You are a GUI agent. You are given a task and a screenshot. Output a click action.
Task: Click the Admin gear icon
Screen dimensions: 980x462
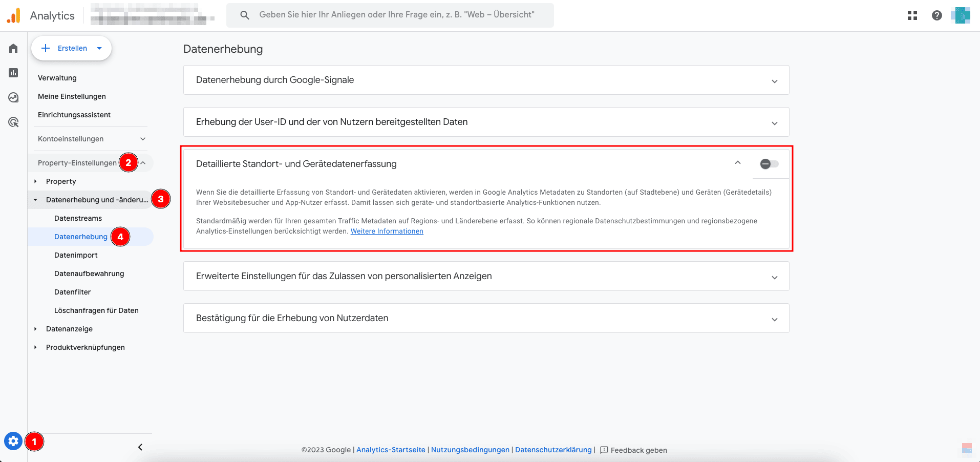click(x=13, y=441)
